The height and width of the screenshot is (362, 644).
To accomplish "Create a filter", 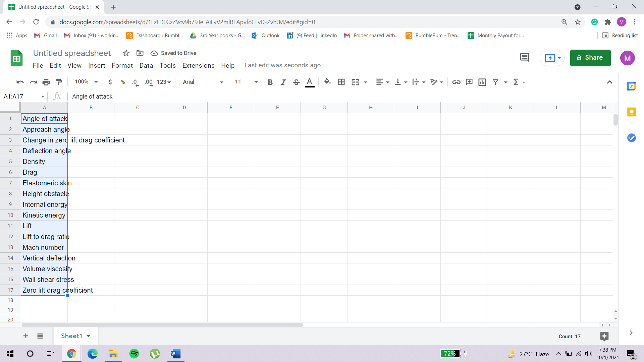I will coord(496,82).
